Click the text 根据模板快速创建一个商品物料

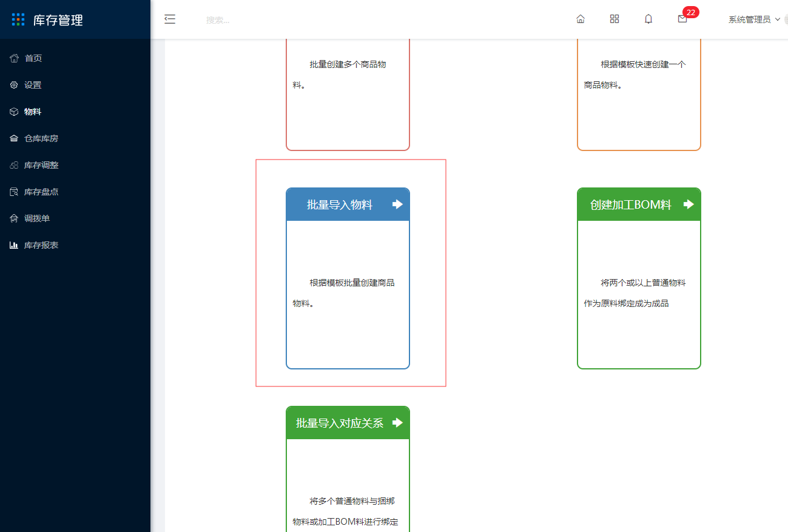tap(635, 75)
